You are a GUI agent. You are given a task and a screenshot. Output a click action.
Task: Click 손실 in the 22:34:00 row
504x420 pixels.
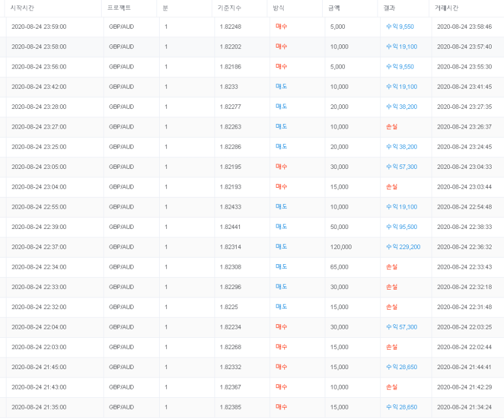click(392, 267)
